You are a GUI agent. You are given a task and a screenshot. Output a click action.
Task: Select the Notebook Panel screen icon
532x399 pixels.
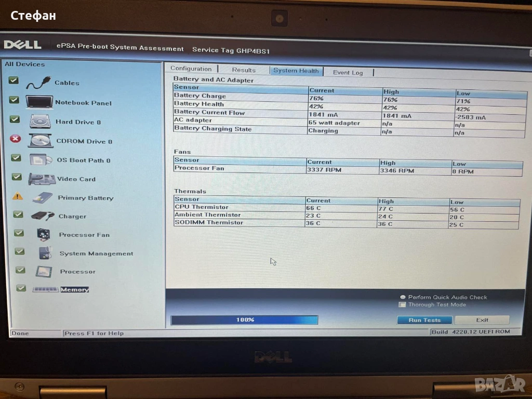point(39,102)
